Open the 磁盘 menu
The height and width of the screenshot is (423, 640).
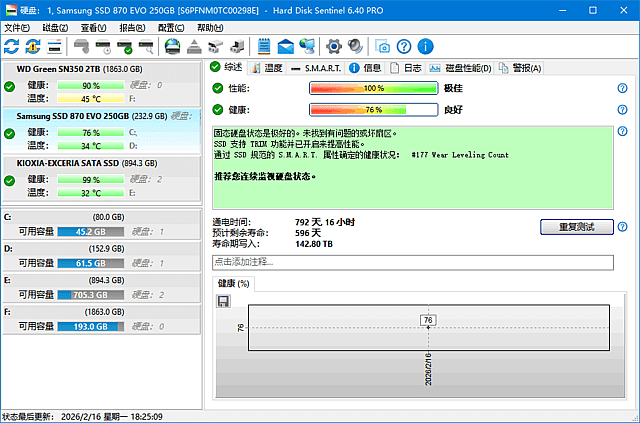tap(54, 28)
